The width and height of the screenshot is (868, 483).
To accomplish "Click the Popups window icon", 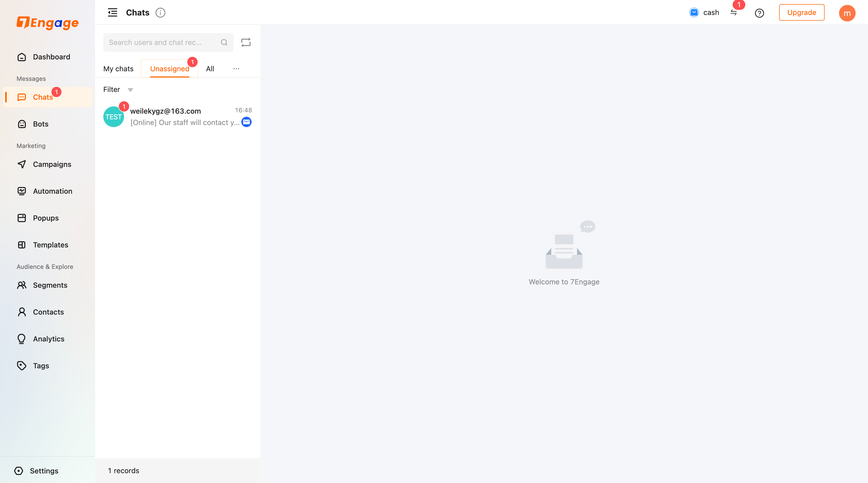I will [x=21, y=218].
